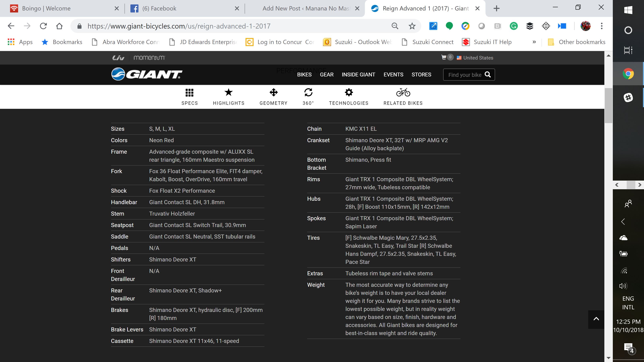The height and width of the screenshot is (362, 644).
Task: Open the Buffer layers extension icon
Action: 529,26
